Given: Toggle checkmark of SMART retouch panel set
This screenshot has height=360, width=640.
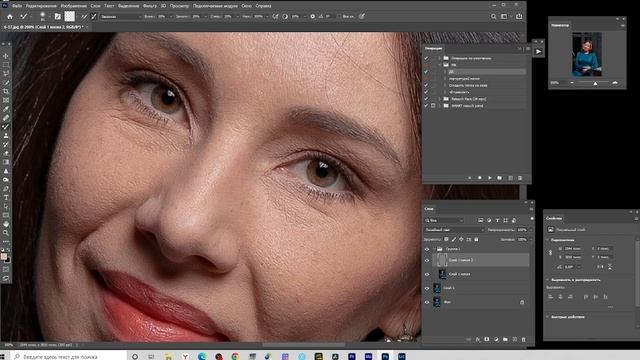Looking at the screenshot, I should pos(426,106).
